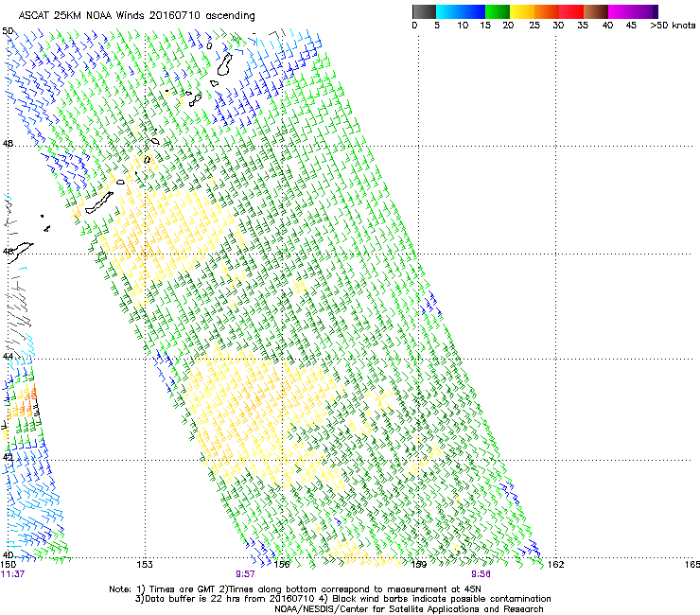
Task: Click the purple time label '9:57'
Action: 245,574
